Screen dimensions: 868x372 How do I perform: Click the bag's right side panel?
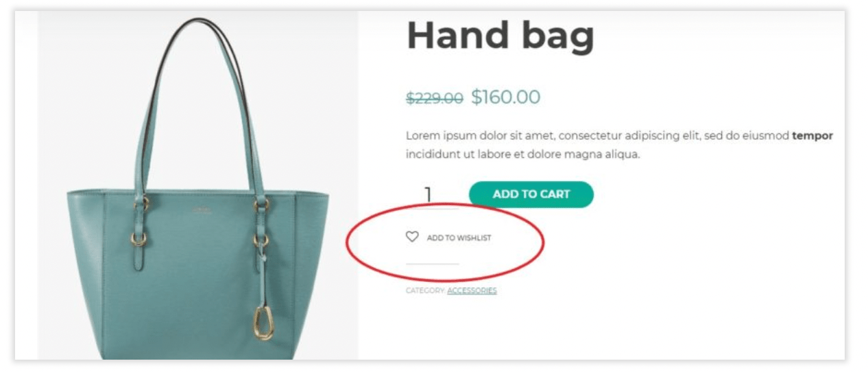312,275
